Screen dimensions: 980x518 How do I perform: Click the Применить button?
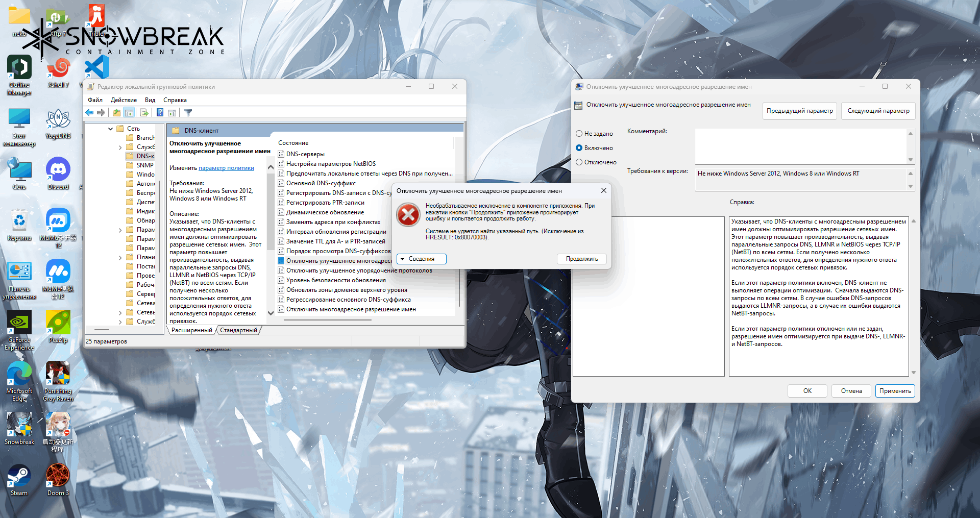pos(895,391)
